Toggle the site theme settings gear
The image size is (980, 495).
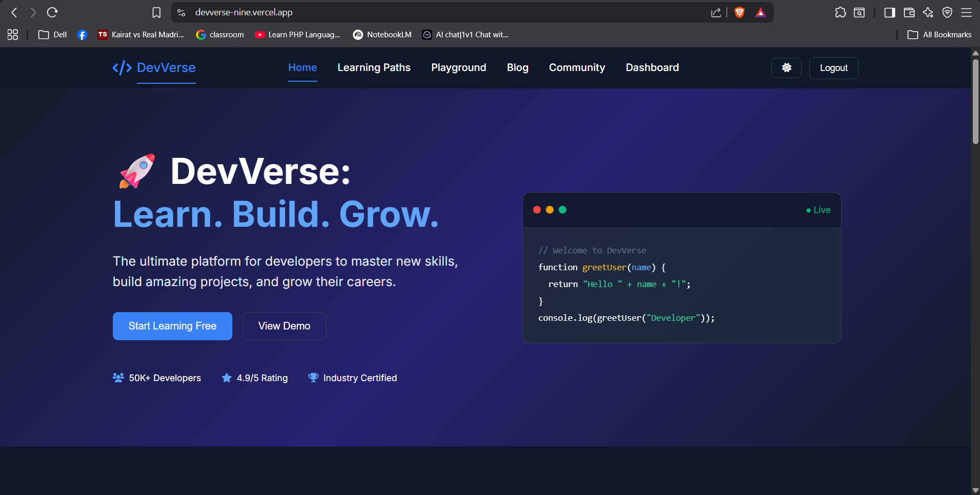click(x=786, y=67)
